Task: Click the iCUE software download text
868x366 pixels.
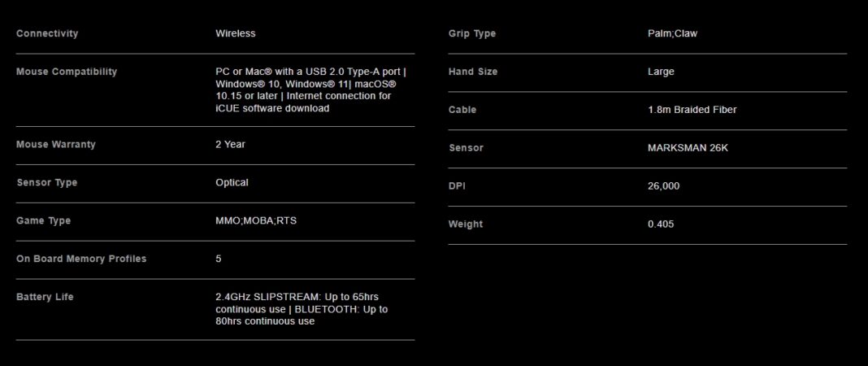Action: tap(272, 108)
